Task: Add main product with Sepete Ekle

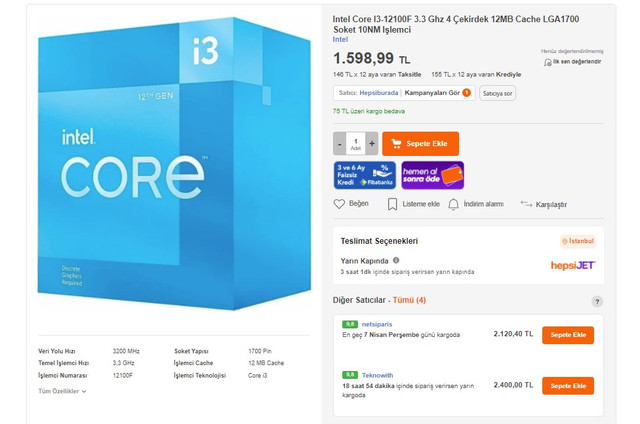Action: pyautogui.click(x=421, y=143)
